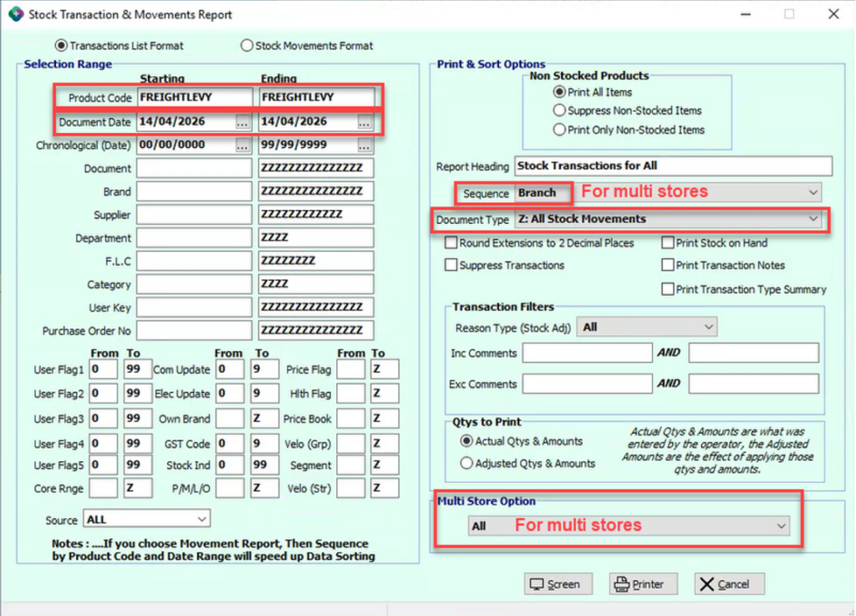This screenshot has width=856, height=616.
Task: Open date picker for ending Chronological Date
Action: pos(364,145)
